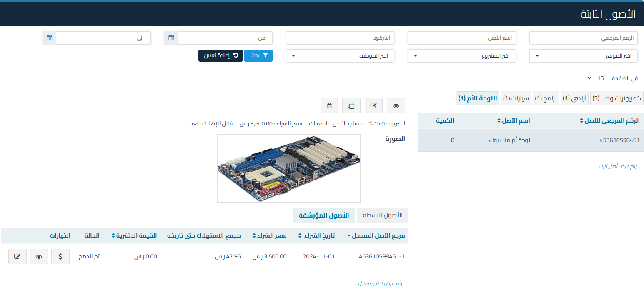Sort by اسم الأصل column
Image resolution: width=644 pixels, height=298 pixels.
(x=514, y=121)
